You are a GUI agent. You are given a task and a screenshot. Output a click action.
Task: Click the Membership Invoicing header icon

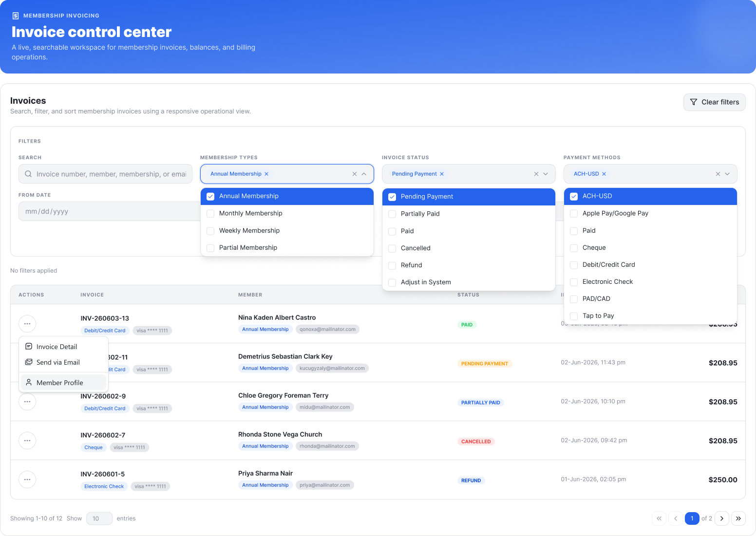(x=16, y=16)
